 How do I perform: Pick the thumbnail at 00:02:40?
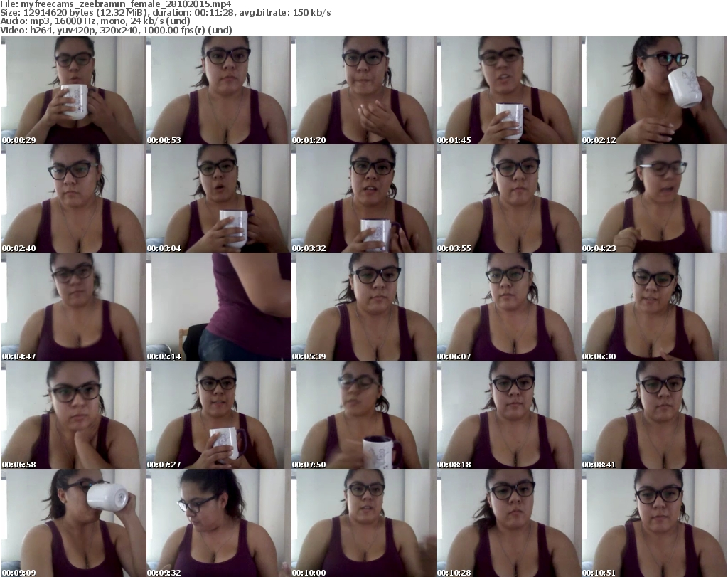(73, 198)
